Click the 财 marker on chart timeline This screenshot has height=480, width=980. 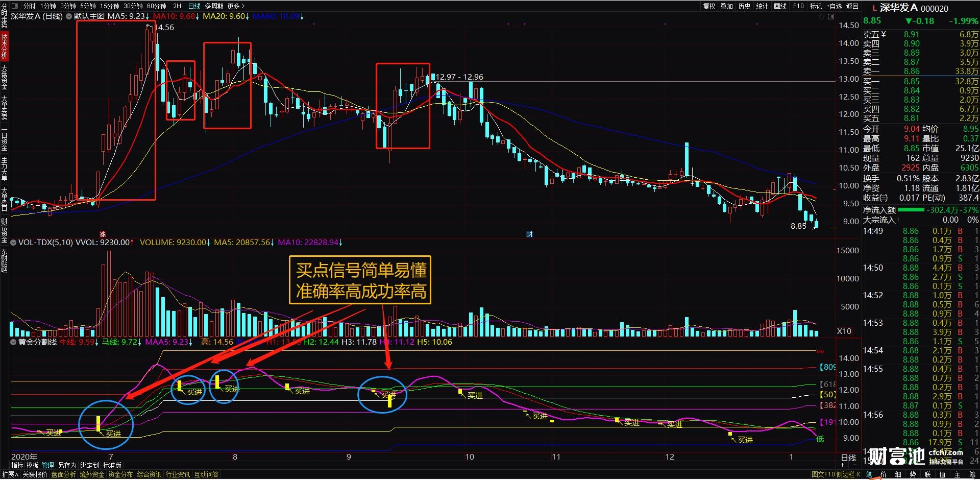pos(529,234)
